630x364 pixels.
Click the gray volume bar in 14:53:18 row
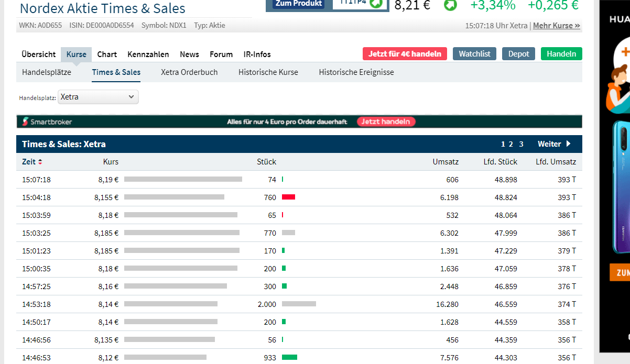[299, 304]
